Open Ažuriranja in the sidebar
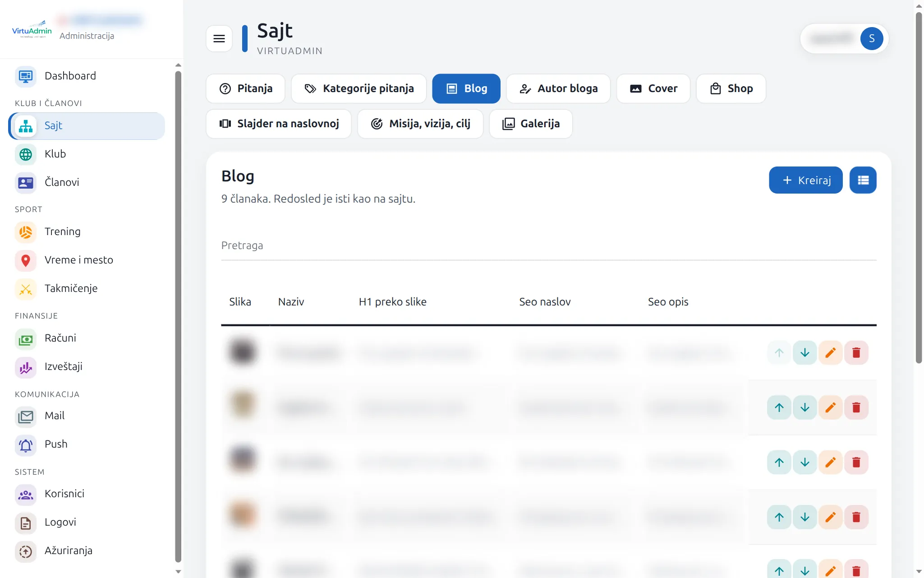Screen dimensions: 924x578 click(87, 550)
